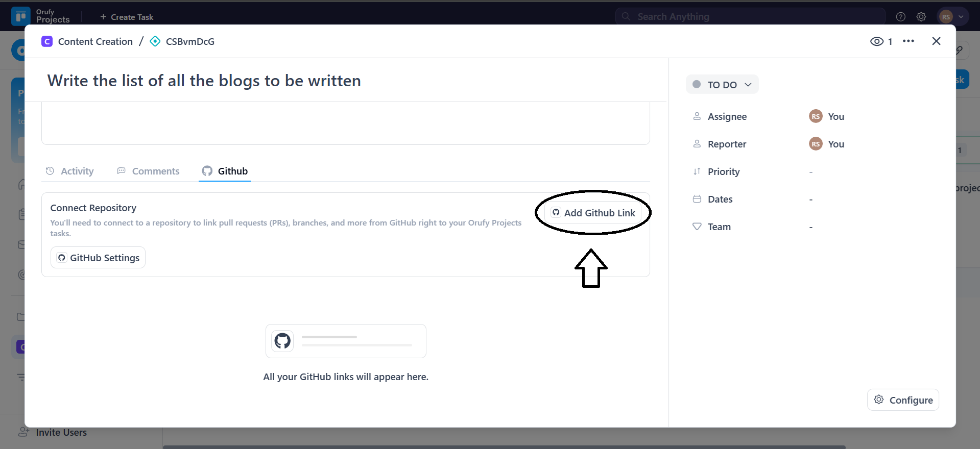Click the Create Task button in header

tap(126, 17)
